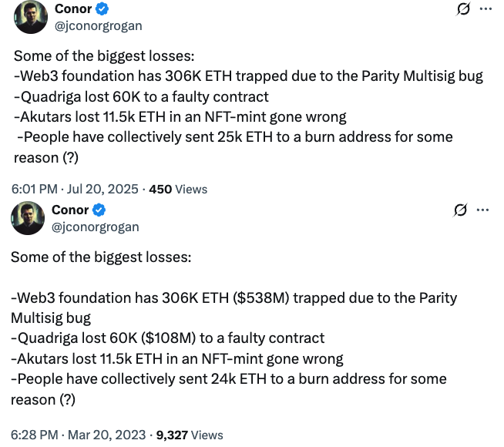Open the more options menu on the 2025 tweet
The image size is (504, 447).
(x=486, y=9)
